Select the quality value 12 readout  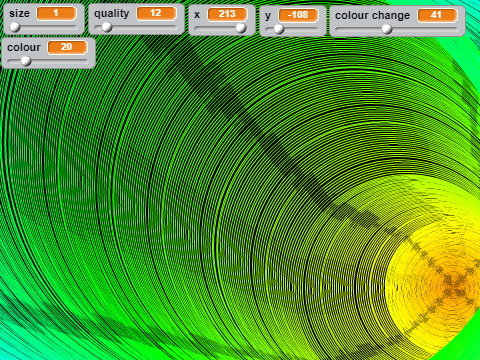[156, 13]
